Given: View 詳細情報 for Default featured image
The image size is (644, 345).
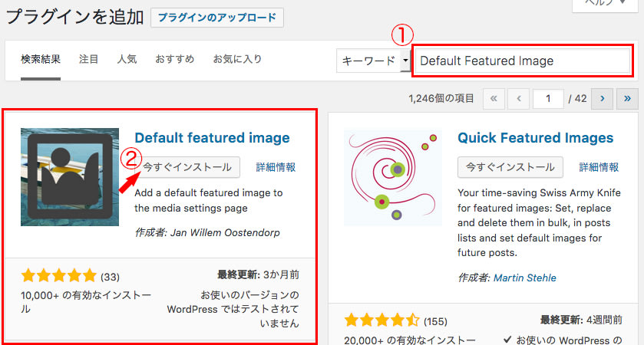Looking at the screenshot, I should [276, 167].
